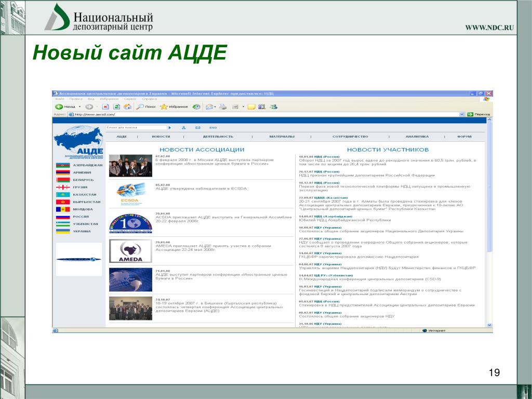
Task: Click the Print toolbar icon
Action: (x=222, y=107)
